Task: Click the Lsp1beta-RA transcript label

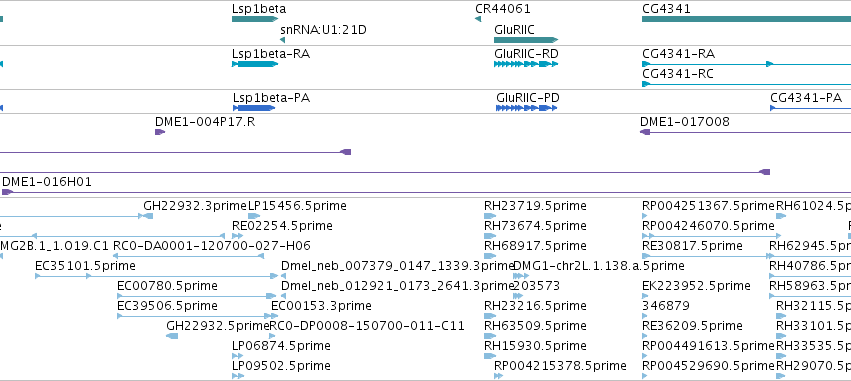Action: pyautogui.click(x=271, y=54)
